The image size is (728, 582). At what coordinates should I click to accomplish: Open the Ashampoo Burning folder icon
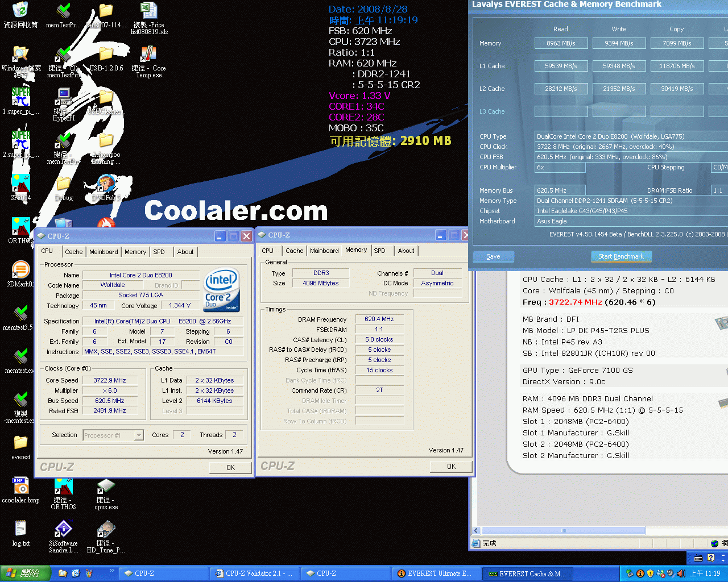[106, 140]
